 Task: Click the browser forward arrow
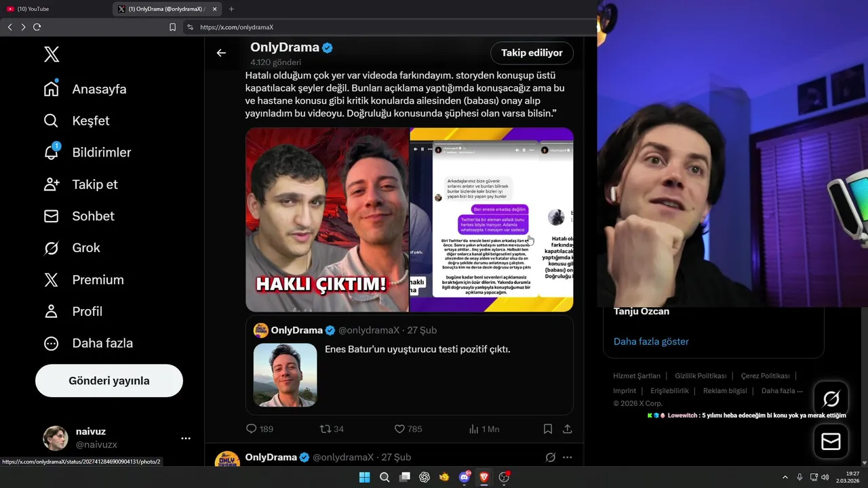(23, 27)
